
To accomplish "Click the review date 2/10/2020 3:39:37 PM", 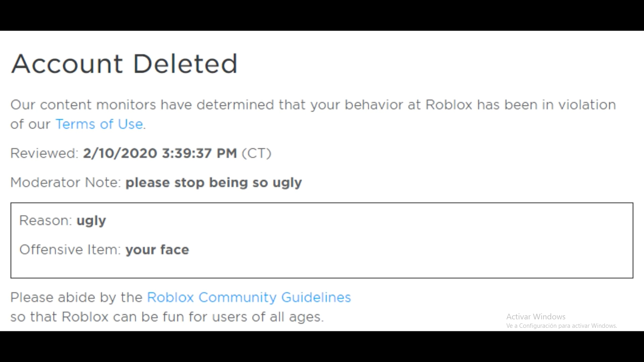I will [160, 153].
